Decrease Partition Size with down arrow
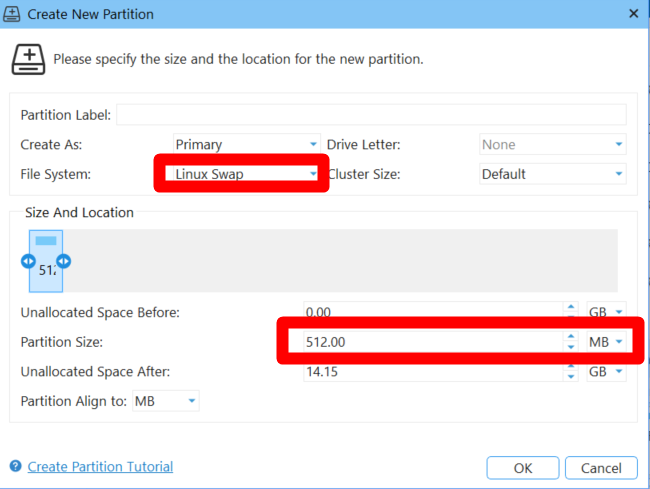The image size is (650, 489). point(571,347)
